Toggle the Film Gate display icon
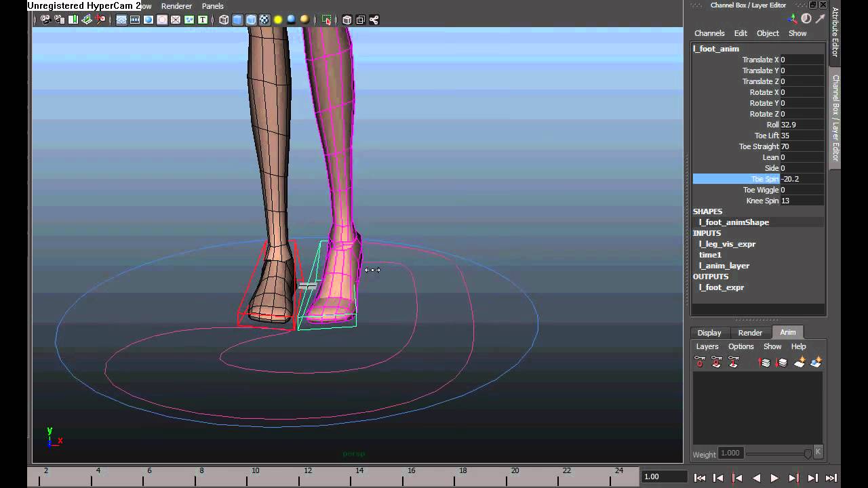The image size is (868, 488). [135, 20]
